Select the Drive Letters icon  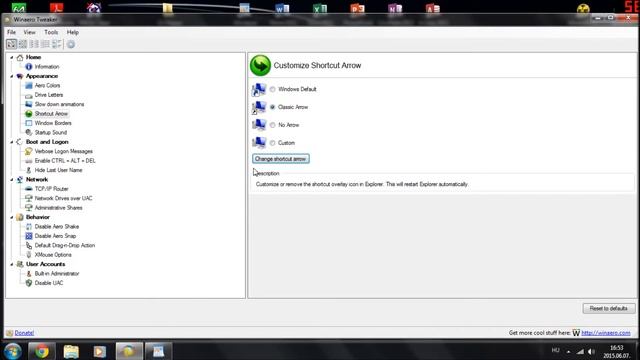coord(29,95)
